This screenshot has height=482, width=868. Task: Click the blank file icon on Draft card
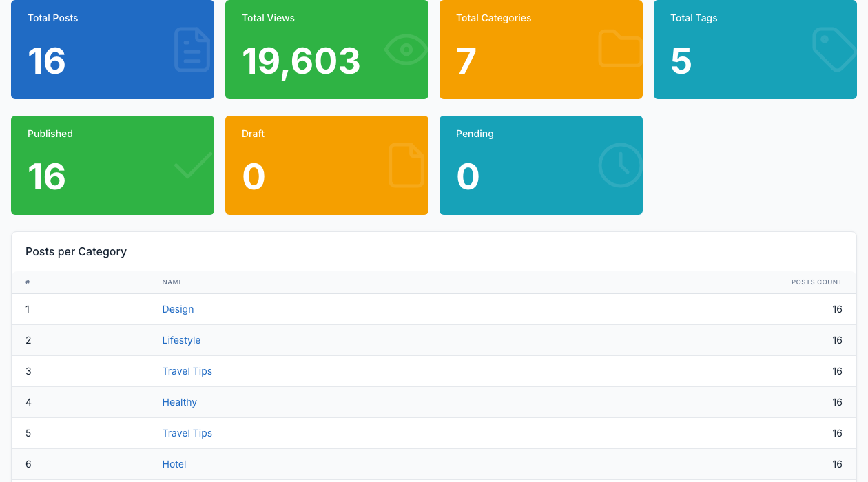click(x=406, y=165)
